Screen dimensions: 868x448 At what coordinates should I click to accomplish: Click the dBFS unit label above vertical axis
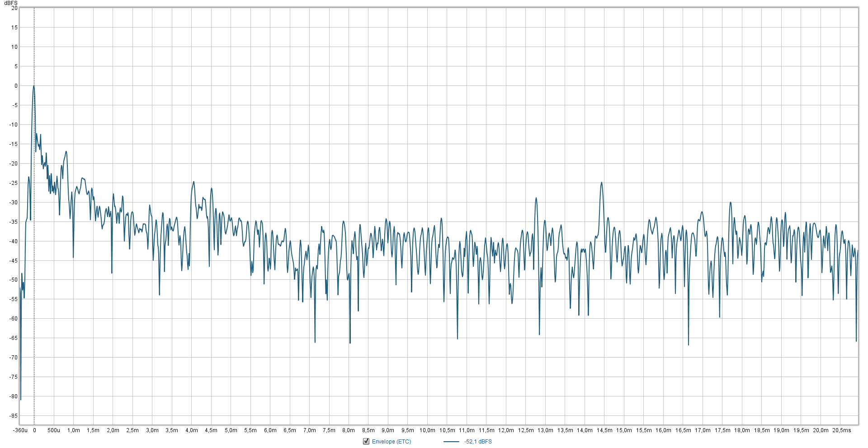[x=11, y=3]
